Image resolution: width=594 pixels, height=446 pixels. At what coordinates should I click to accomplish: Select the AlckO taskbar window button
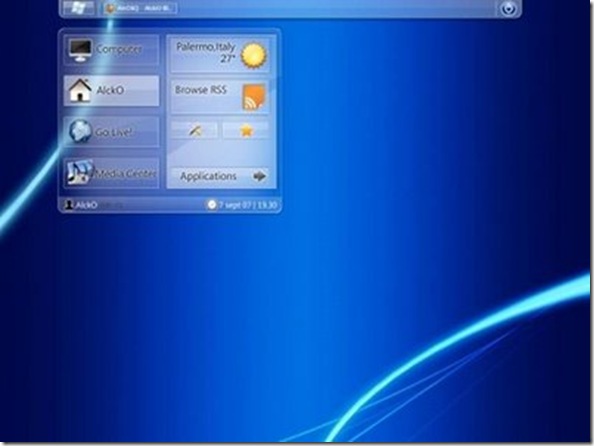[140, 8]
